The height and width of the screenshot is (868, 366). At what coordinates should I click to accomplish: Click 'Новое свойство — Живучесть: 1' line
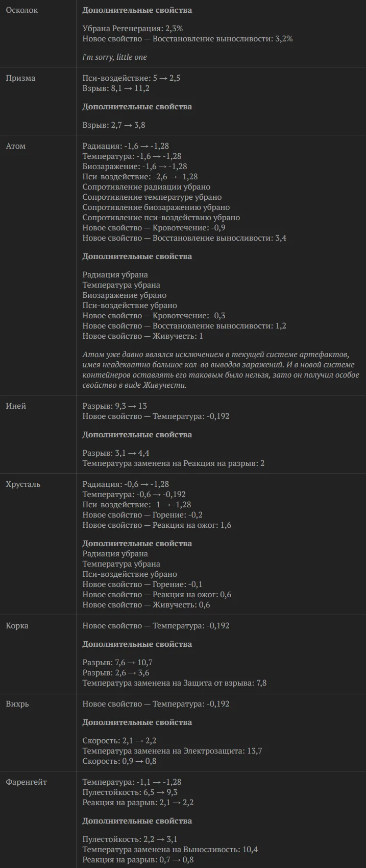point(143,336)
